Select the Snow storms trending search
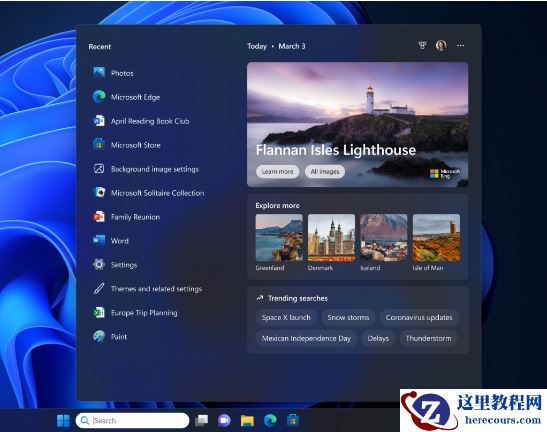547x432 pixels. click(348, 318)
